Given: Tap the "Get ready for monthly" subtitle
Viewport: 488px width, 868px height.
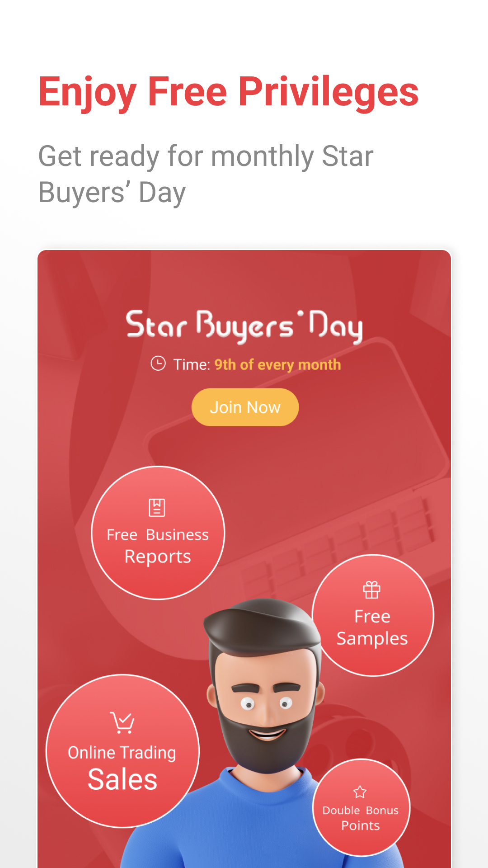Looking at the screenshot, I should 206,174.
